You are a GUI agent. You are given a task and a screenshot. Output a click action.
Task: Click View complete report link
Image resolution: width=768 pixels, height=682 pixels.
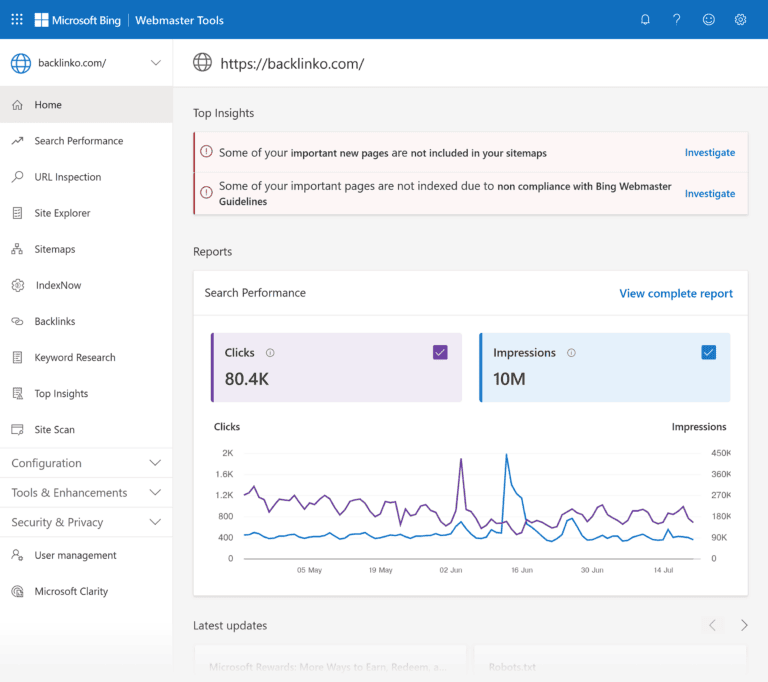click(676, 294)
